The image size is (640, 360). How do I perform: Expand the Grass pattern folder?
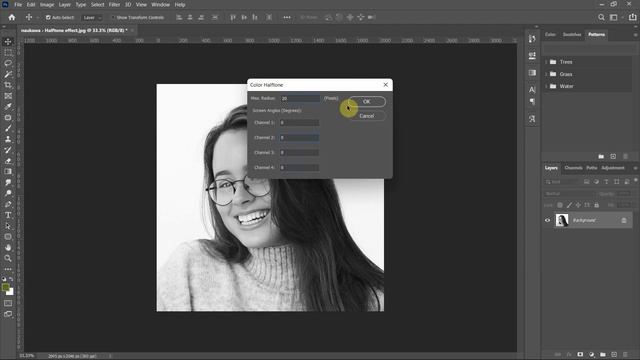tap(546, 74)
